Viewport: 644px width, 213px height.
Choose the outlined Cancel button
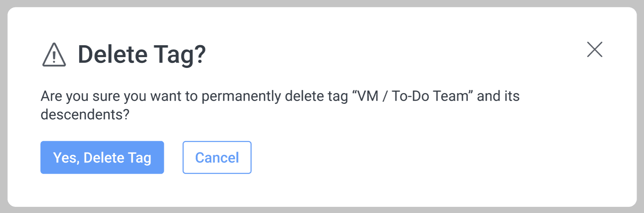pos(217,157)
